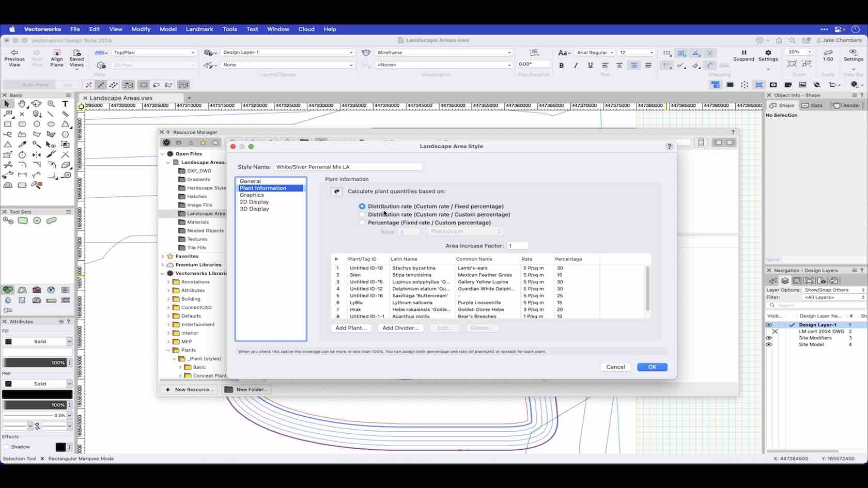The height and width of the screenshot is (488, 868).
Task: Select the Circle tool
Action: coord(36,124)
